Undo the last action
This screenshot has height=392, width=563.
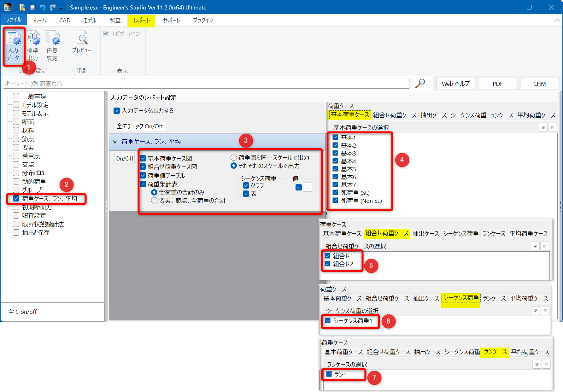pos(42,7)
